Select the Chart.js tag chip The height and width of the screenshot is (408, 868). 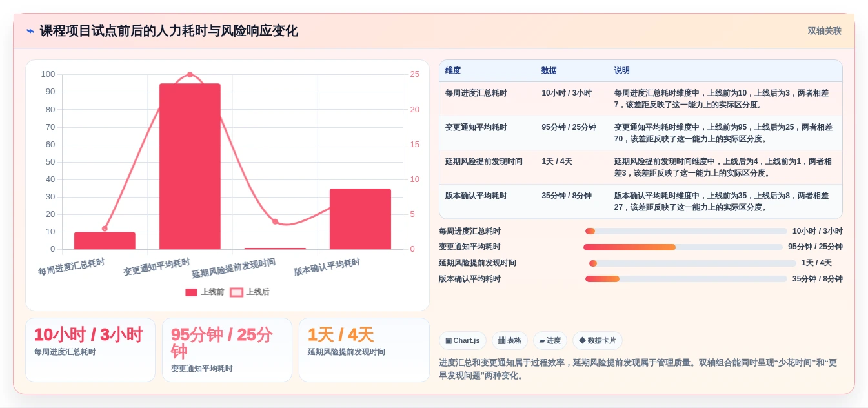coord(463,341)
